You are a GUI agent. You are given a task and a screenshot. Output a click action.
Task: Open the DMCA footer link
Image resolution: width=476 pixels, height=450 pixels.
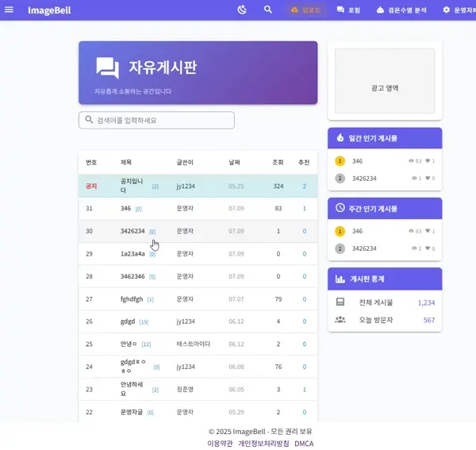click(x=304, y=443)
